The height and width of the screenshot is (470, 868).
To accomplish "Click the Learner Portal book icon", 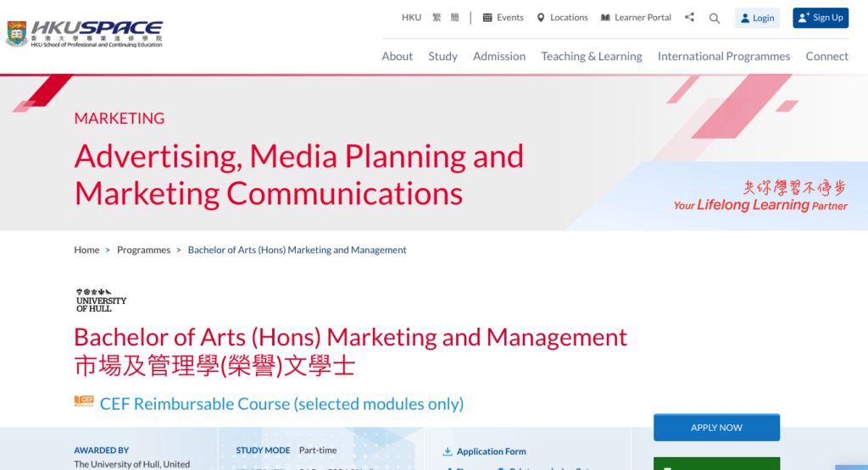I will tap(605, 18).
